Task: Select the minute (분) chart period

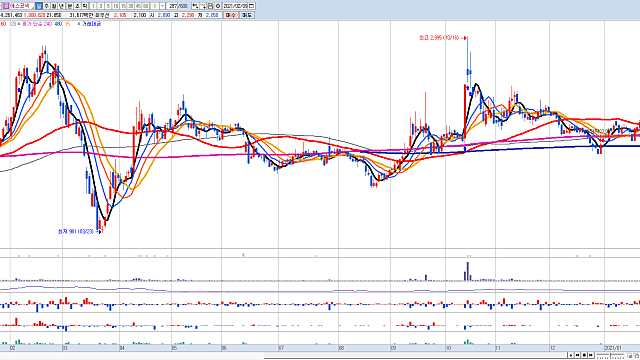Action: [x=69, y=6]
